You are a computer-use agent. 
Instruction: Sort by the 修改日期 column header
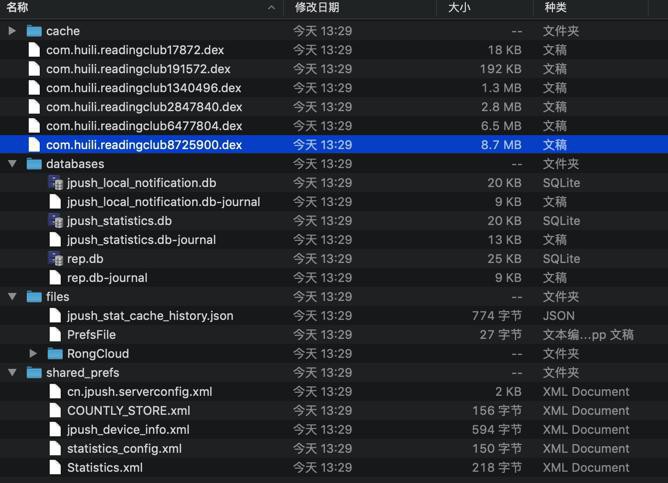[x=317, y=7]
